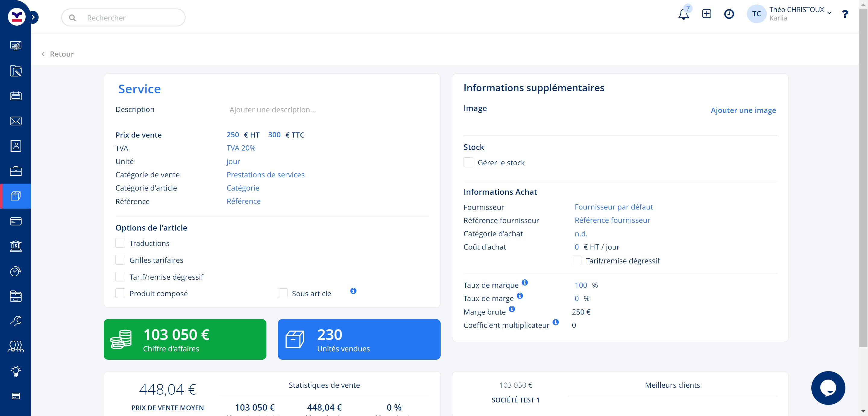The image size is (868, 416).
Task: Check the Gérer le stock option
Action: coord(468,163)
